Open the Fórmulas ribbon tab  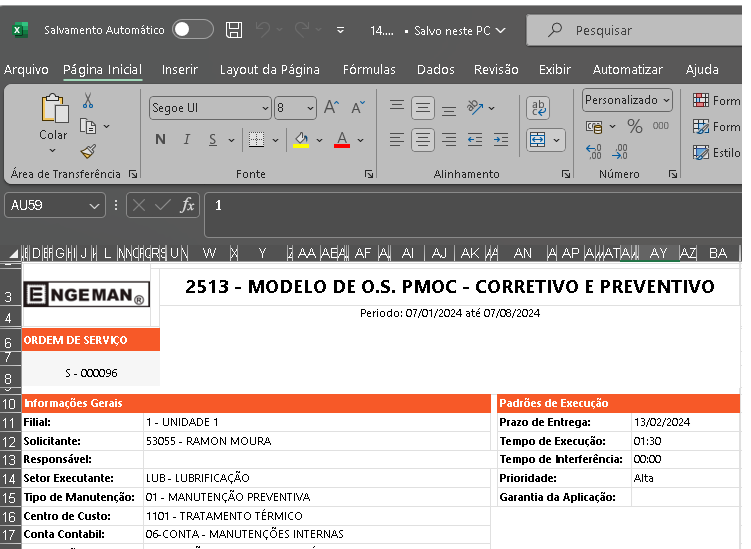(x=369, y=70)
